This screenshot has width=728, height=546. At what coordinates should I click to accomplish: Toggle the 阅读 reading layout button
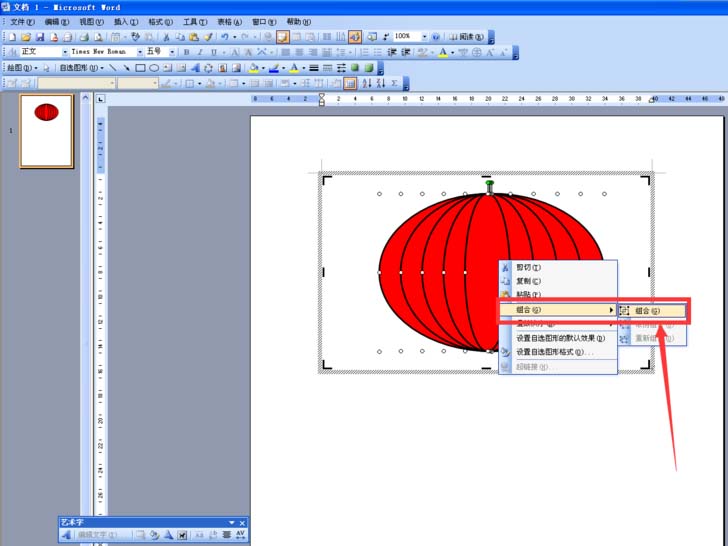(x=467, y=37)
